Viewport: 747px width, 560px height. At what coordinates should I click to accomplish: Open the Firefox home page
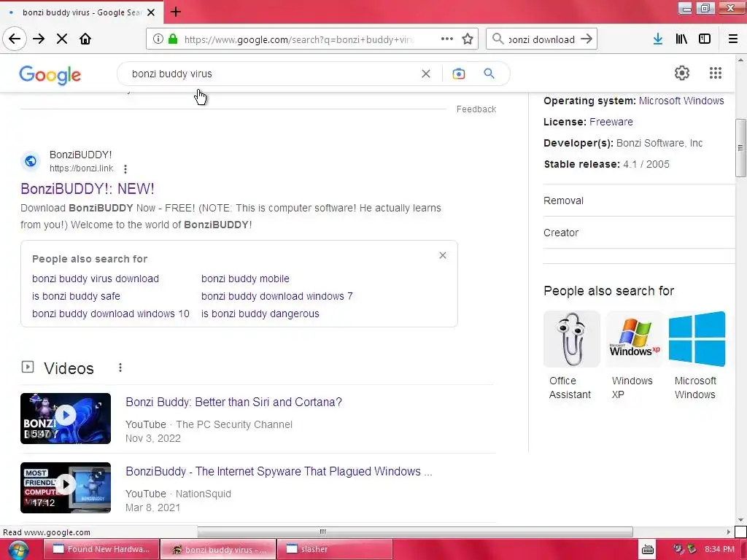tap(85, 39)
